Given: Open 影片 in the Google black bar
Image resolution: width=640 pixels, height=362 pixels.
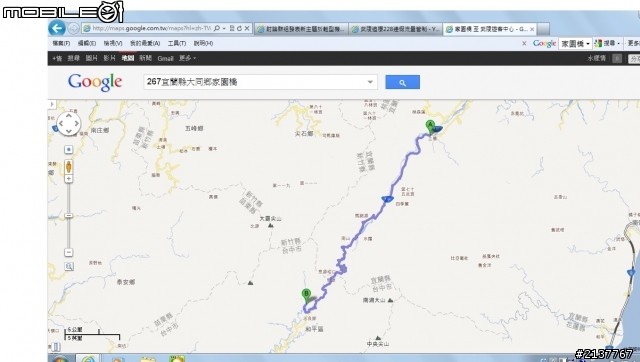Looking at the screenshot, I should coord(109,58).
